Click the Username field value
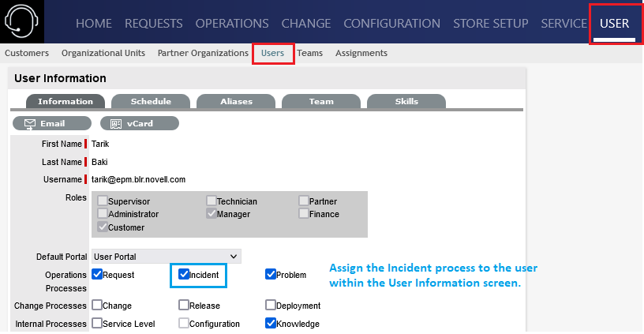 click(138, 179)
